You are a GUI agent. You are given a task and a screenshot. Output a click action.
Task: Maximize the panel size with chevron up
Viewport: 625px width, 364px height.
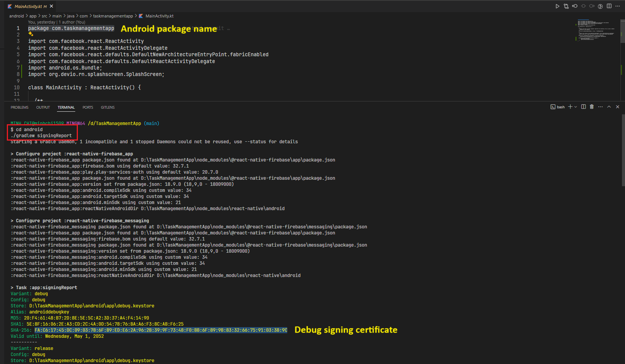(609, 107)
